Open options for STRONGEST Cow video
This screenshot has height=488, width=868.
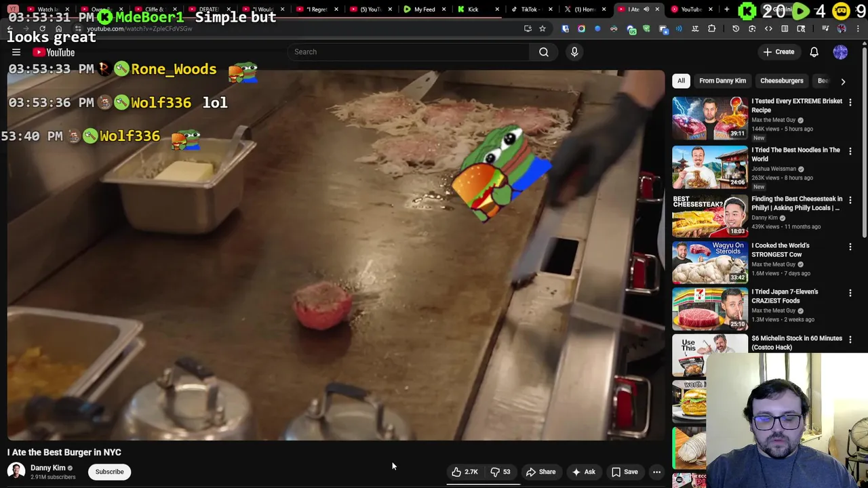(850, 247)
